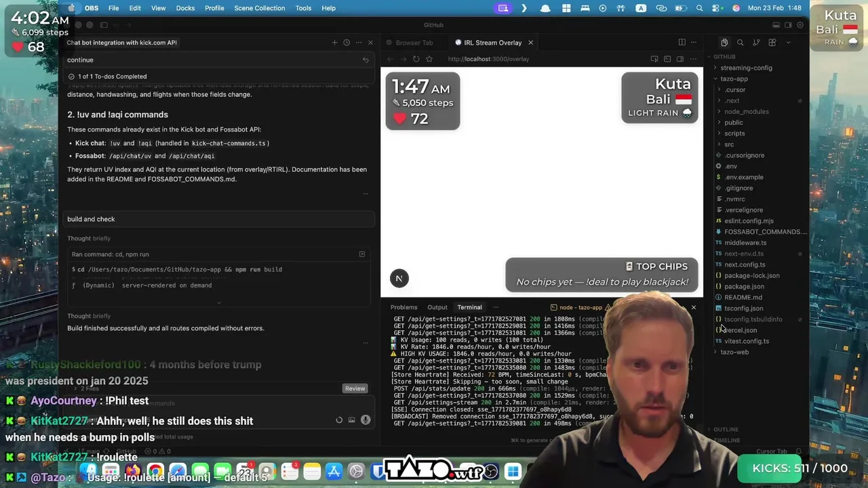
Task: Open the Scene Collection menu
Action: [259, 8]
